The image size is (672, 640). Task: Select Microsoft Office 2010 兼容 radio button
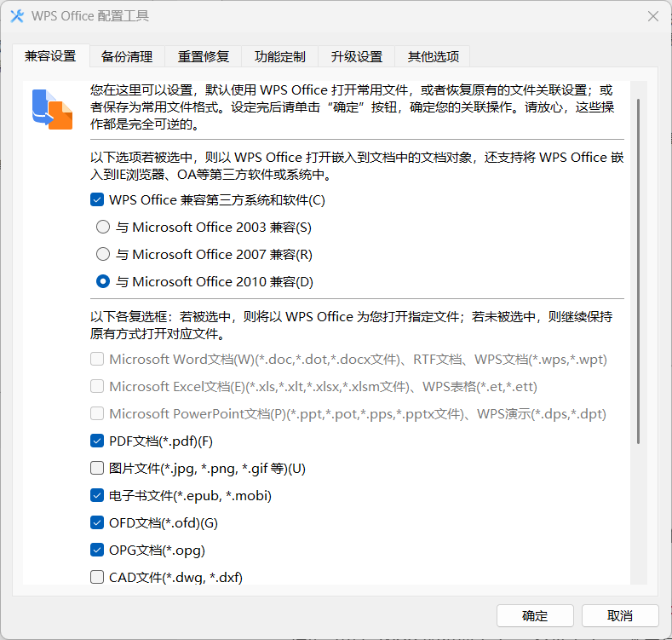pos(103,282)
